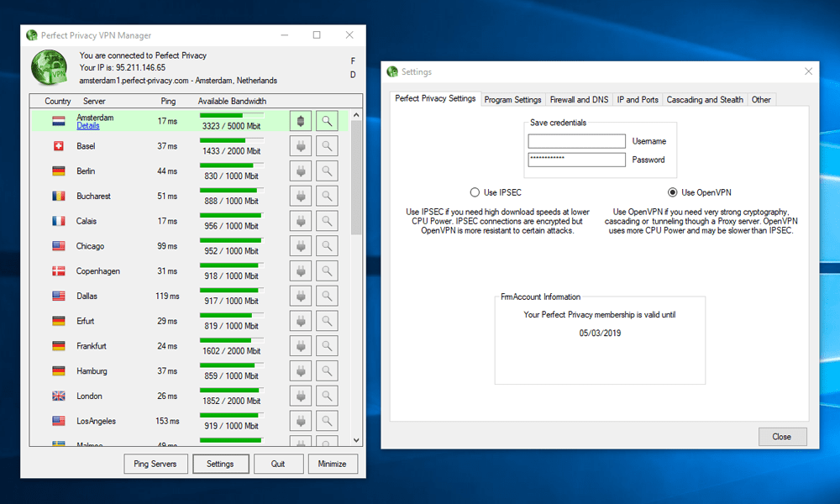Inspect Bucharest server with magnifier icon
The width and height of the screenshot is (840, 504).
tap(327, 196)
